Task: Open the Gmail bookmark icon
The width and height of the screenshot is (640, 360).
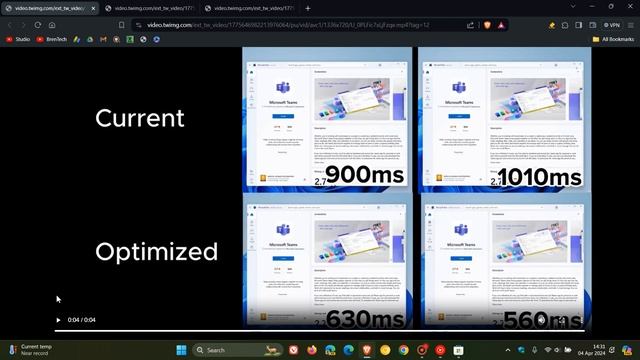Action: point(103,39)
